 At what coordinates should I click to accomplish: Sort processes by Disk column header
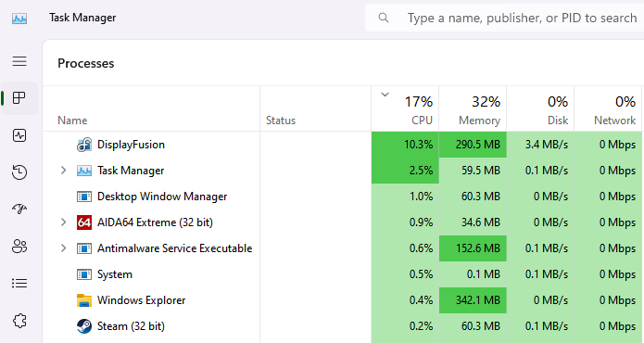[x=540, y=108]
